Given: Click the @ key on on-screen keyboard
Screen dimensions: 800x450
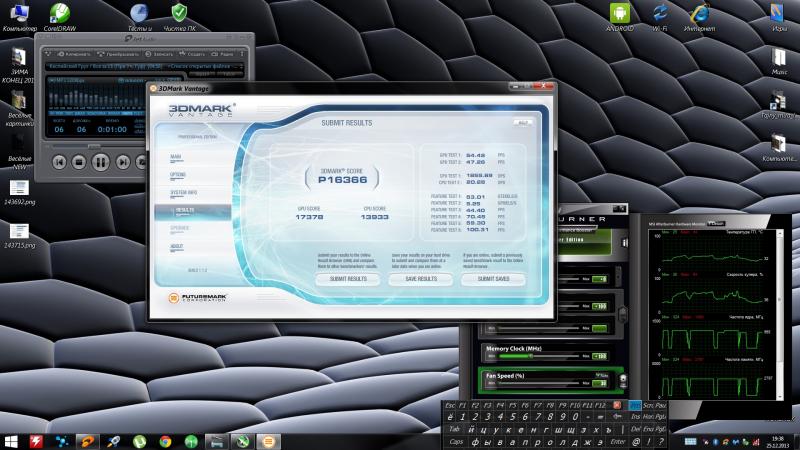Looking at the screenshot, I should pyautogui.click(x=636, y=442).
